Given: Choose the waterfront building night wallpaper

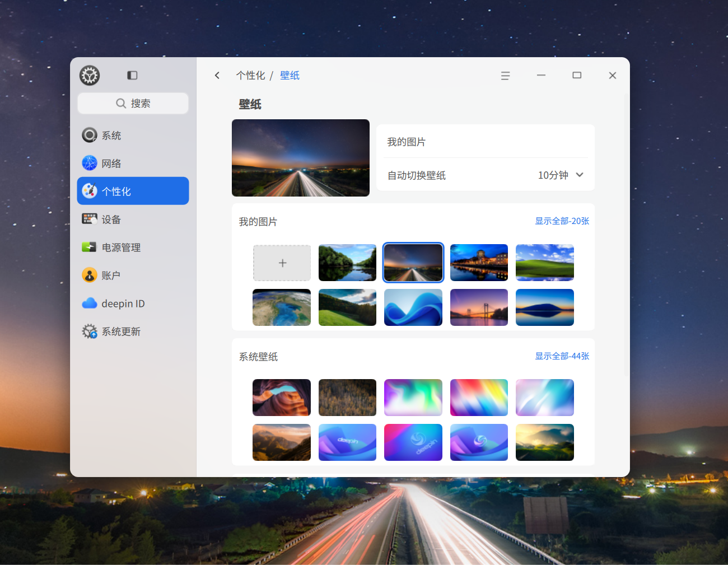Looking at the screenshot, I should pyautogui.click(x=479, y=263).
